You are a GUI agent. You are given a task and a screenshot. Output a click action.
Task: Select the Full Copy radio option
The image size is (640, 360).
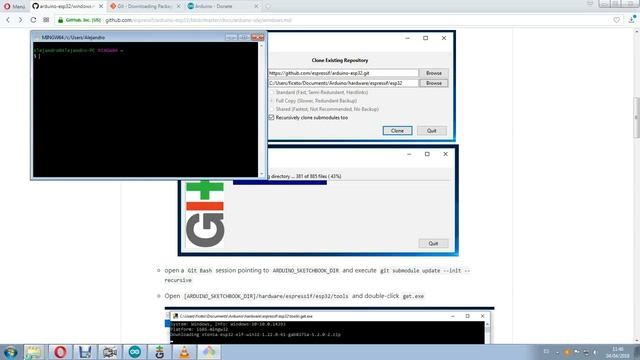[x=272, y=100]
